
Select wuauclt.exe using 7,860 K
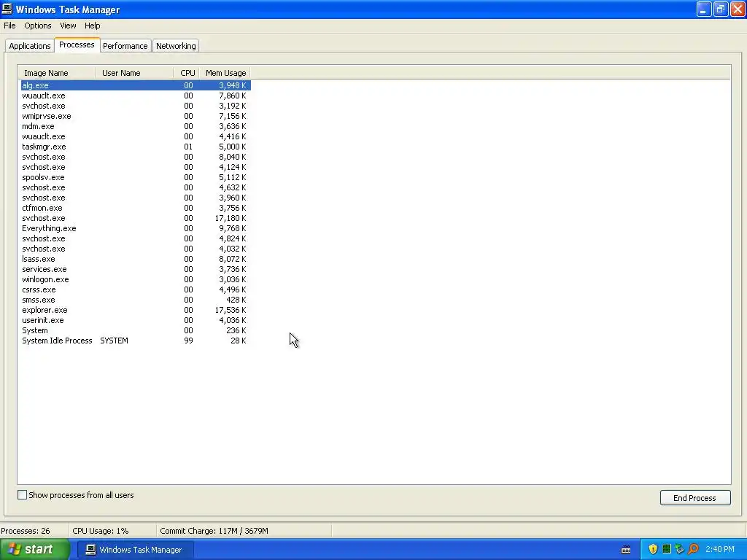(136, 96)
